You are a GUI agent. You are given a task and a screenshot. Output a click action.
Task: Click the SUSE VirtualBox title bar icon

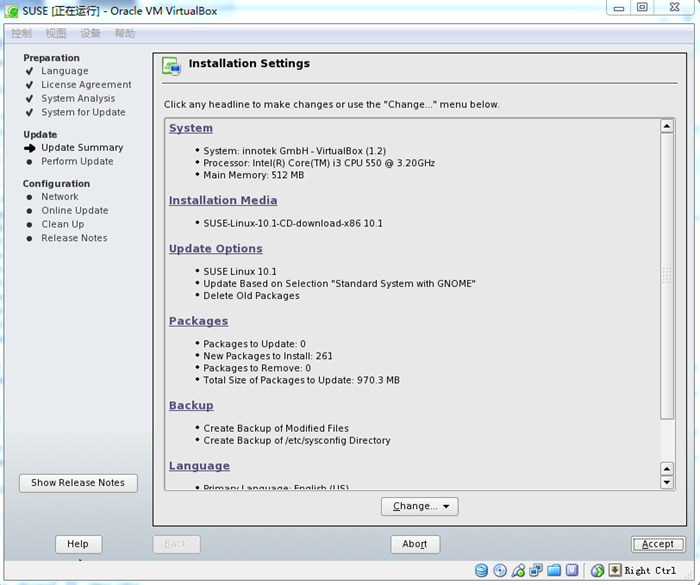click(x=11, y=11)
